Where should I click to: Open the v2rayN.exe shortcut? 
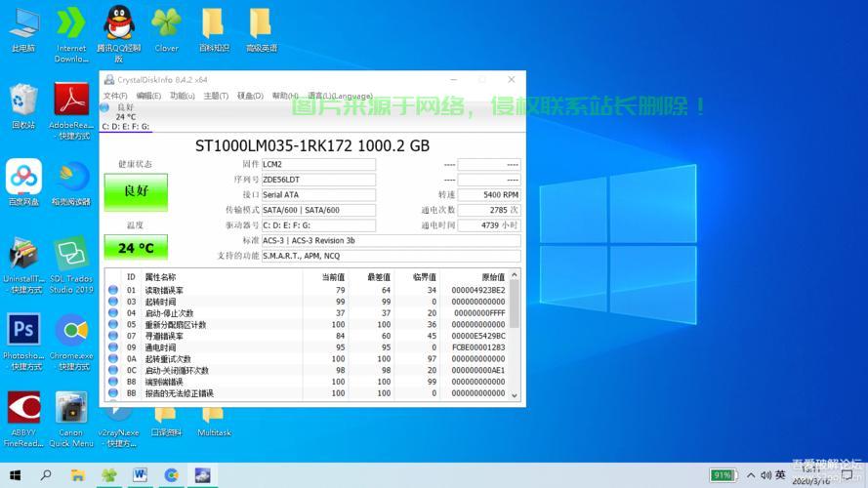click(x=118, y=427)
